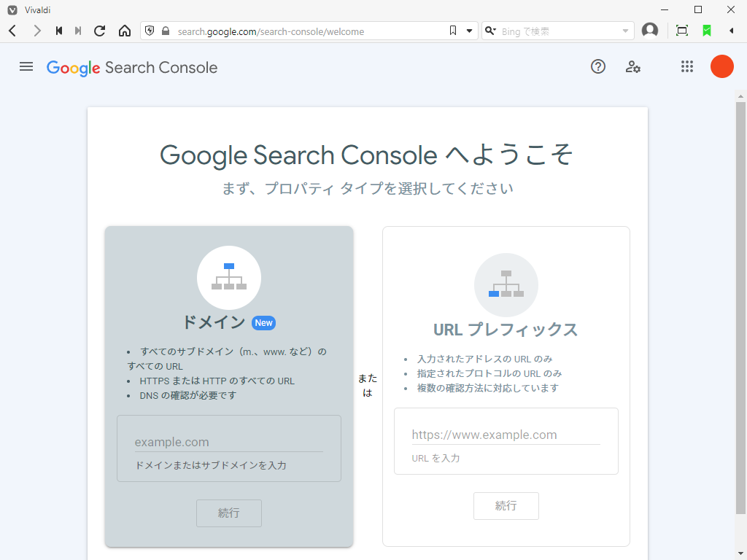Toggle the side panel arrow

point(731,31)
